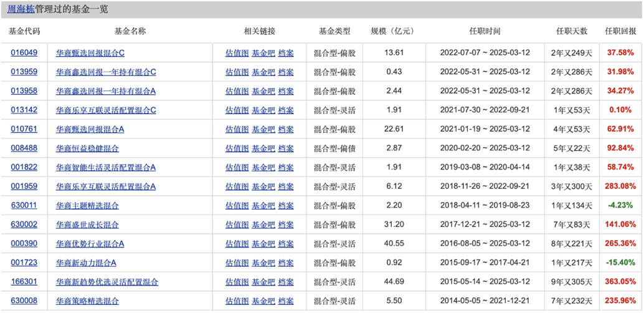
Task: Open fund code 008488
Action: [x=24, y=148]
